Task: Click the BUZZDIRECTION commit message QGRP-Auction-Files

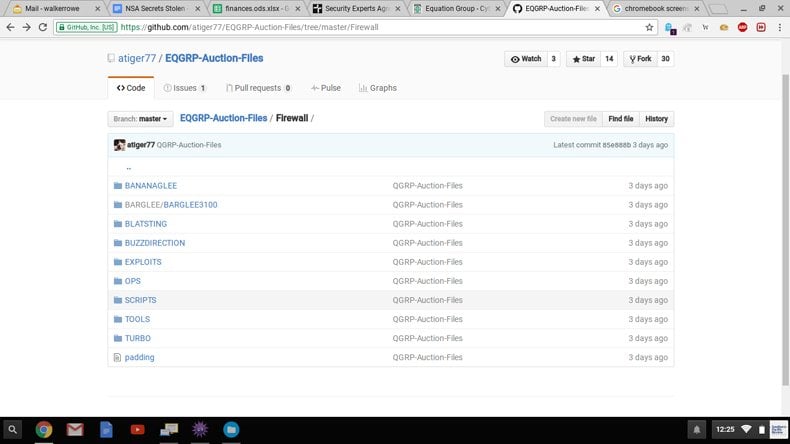Action: click(x=427, y=243)
